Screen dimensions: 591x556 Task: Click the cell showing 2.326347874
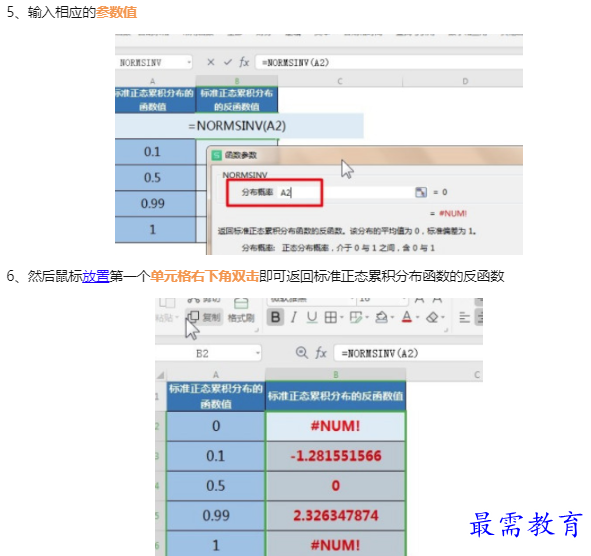[335, 516]
